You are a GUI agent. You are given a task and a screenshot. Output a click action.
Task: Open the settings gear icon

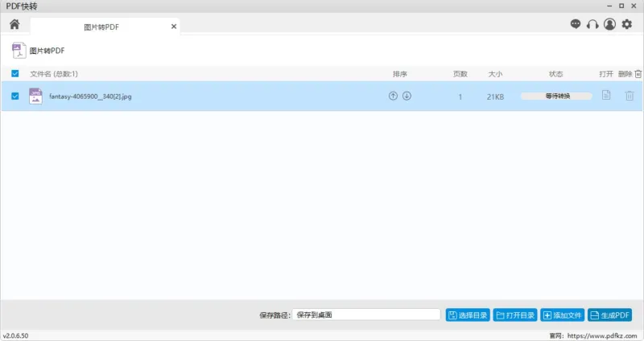coord(627,24)
